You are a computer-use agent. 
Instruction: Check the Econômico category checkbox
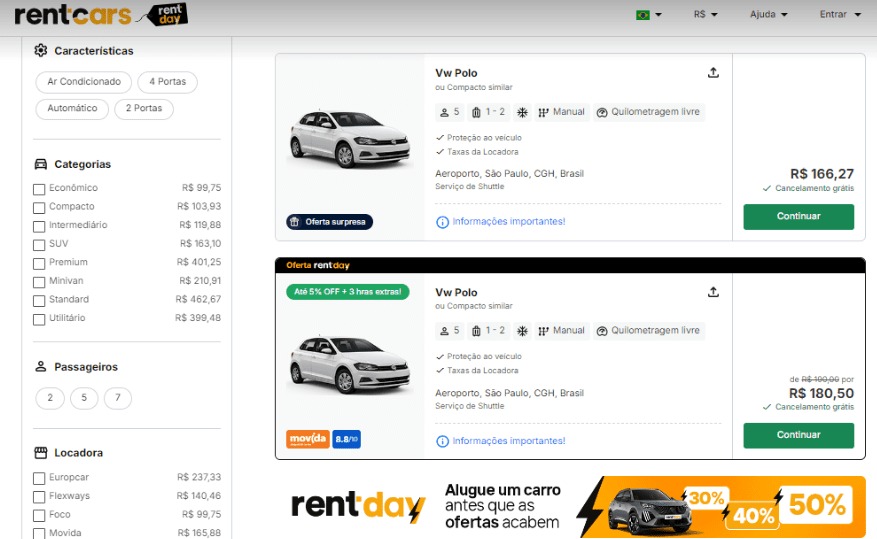[39, 189]
